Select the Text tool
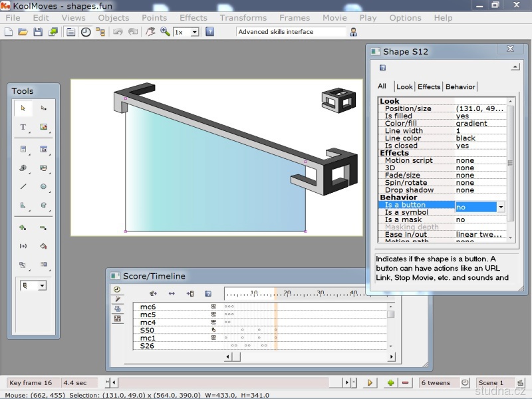The image size is (532, 399). tap(23, 127)
